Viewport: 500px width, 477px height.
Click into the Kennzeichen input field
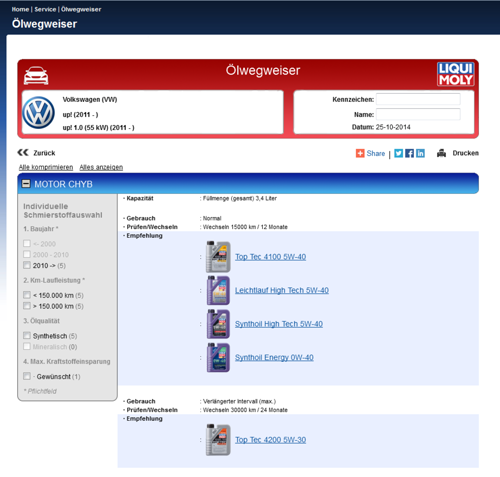[418, 99]
